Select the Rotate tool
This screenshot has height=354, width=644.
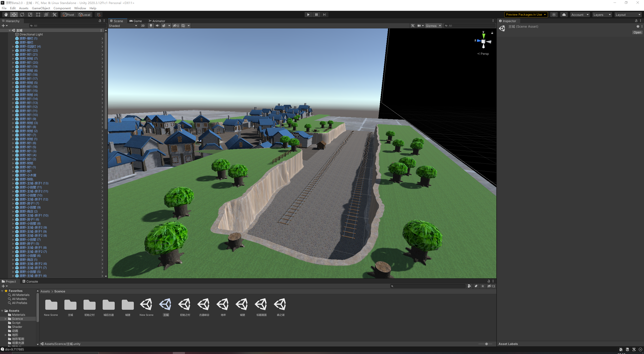[22, 15]
